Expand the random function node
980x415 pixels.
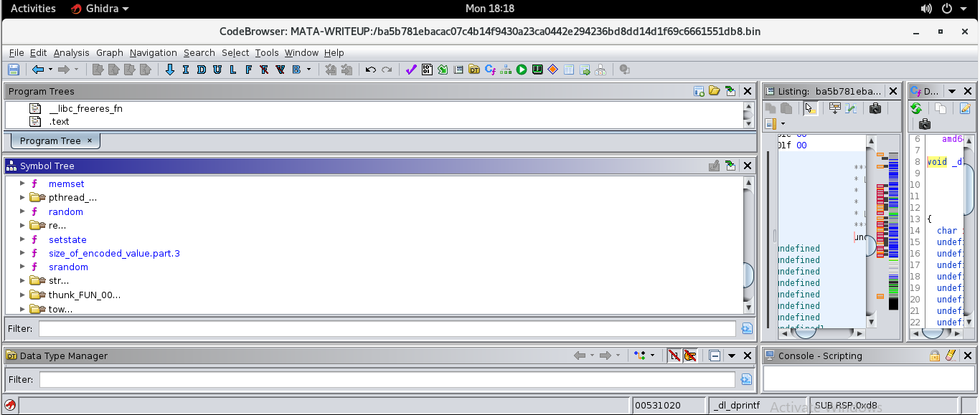[x=22, y=211]
